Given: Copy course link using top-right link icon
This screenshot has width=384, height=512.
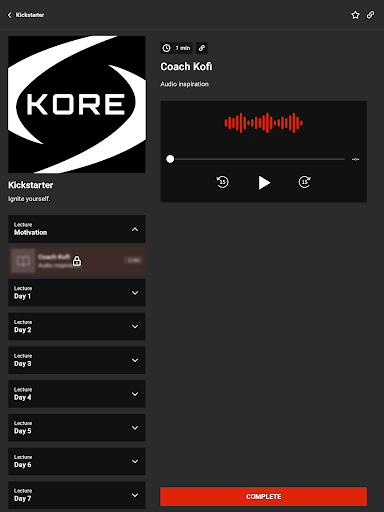Looking at the screenshot, I should coord(370,15).
